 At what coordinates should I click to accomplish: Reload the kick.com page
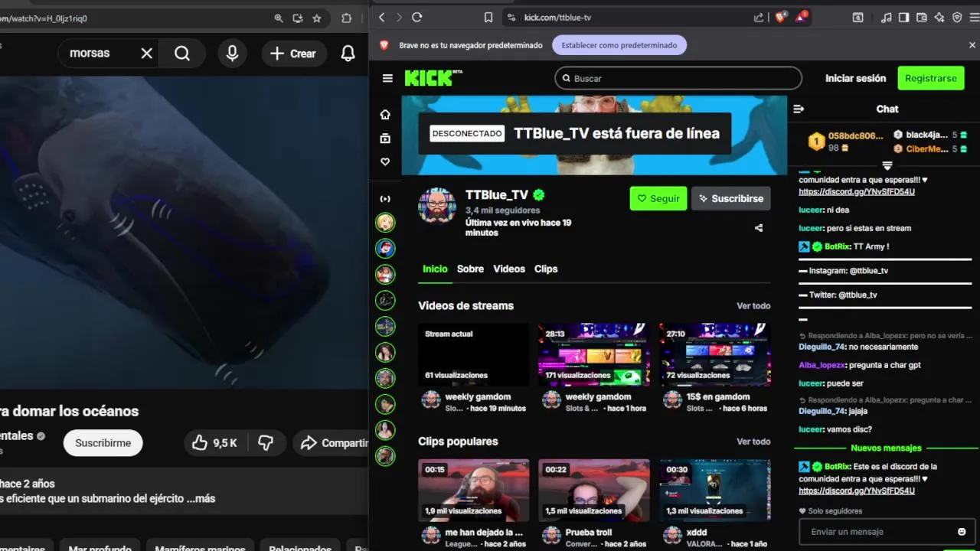pos(417,18)
